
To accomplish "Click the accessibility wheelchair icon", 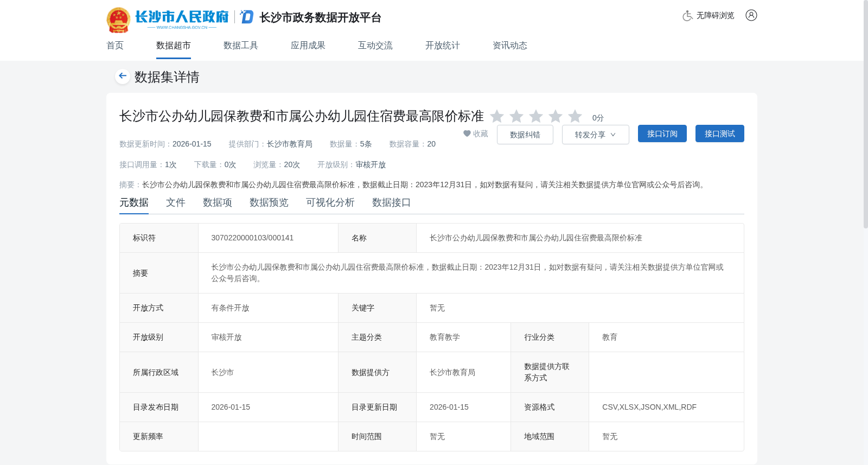I will [x=687, y=16].
